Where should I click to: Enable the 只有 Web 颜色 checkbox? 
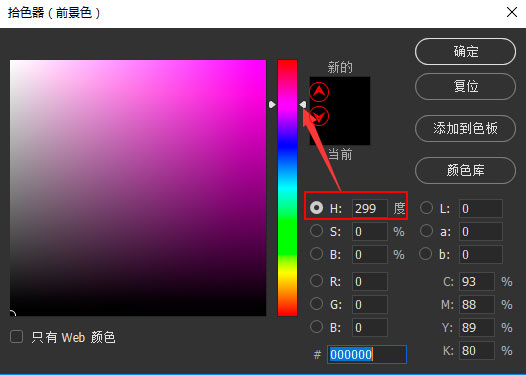[x=16, y=336]
